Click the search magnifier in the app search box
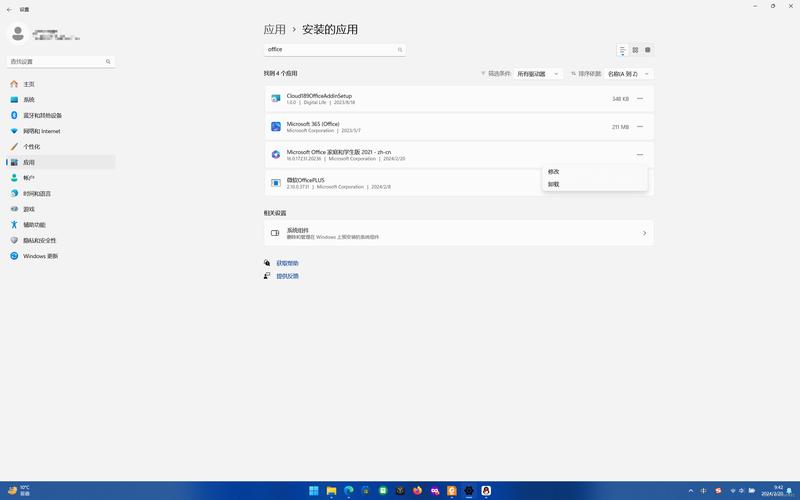The height and width of the screenshot is (500, 800). pos(400,49)
